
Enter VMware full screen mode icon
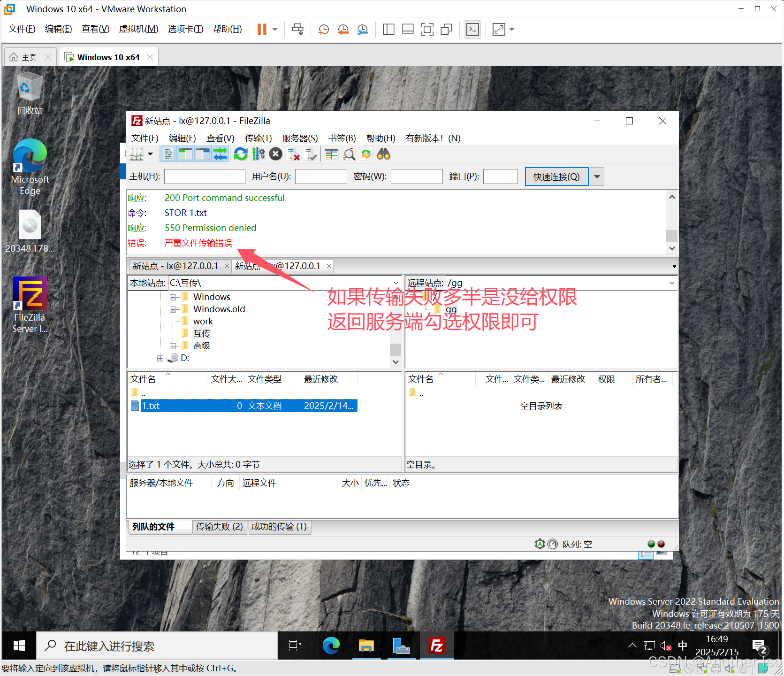427,30
